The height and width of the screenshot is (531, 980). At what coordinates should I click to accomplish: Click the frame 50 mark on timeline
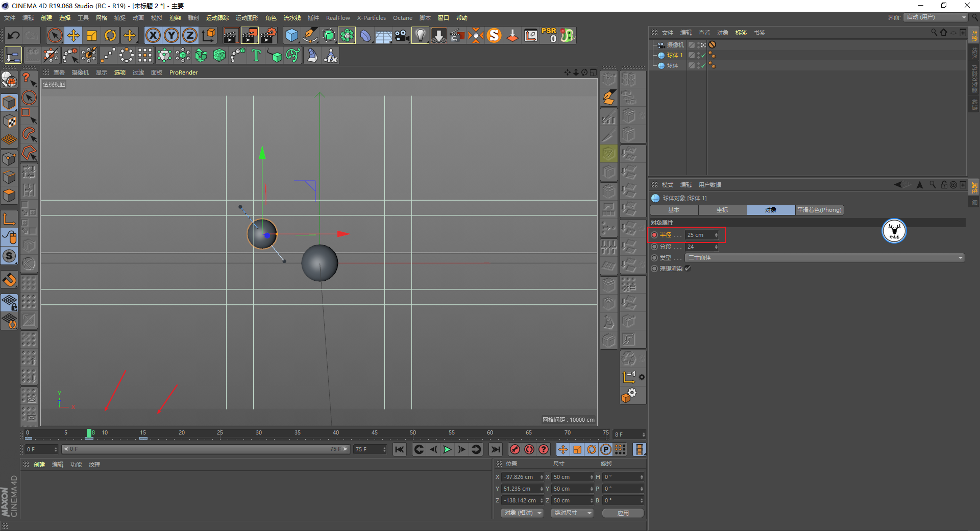click(413, 433)
